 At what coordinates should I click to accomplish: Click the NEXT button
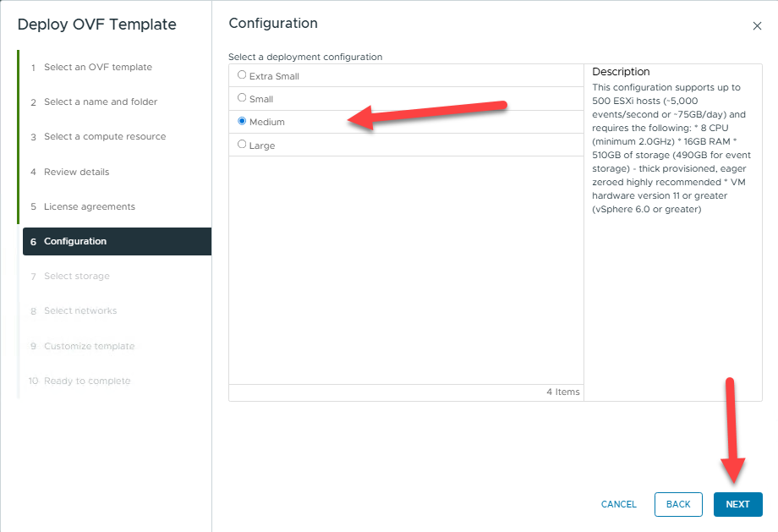(737, 504)
